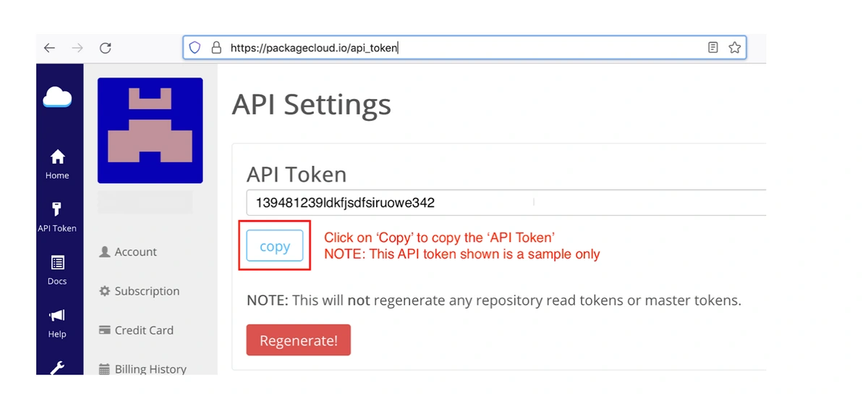This screenshot has width=868, height=396.
Task: Click the browser forward arrow
Action: click(x=77, y=48)
